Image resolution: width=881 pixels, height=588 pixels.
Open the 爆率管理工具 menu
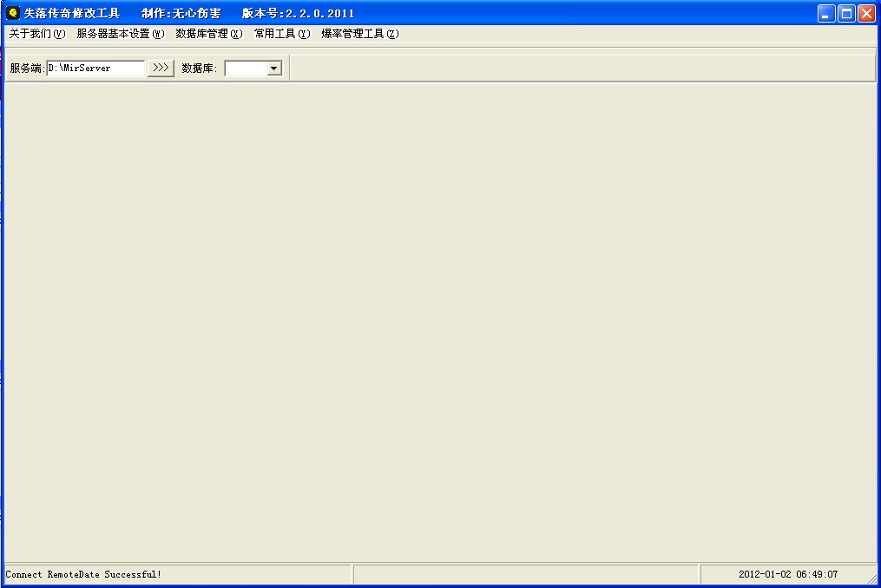[359, 33]
